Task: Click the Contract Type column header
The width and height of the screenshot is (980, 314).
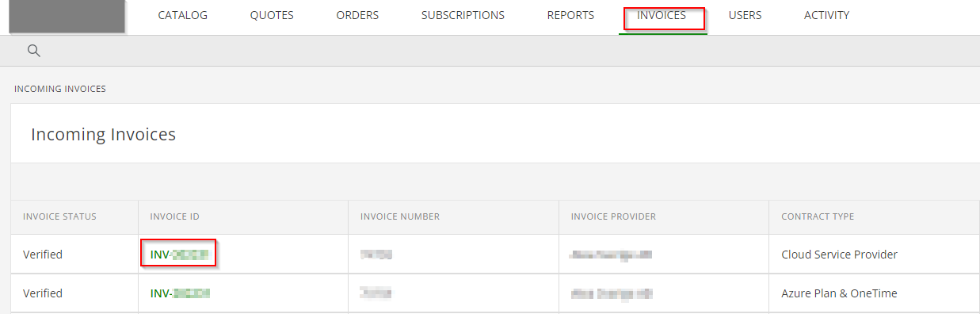Action: click(818, 216)
